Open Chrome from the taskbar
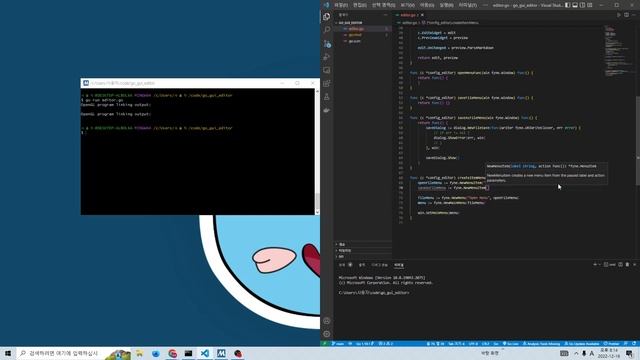The image size is (640, 360). tap(172, 353)
